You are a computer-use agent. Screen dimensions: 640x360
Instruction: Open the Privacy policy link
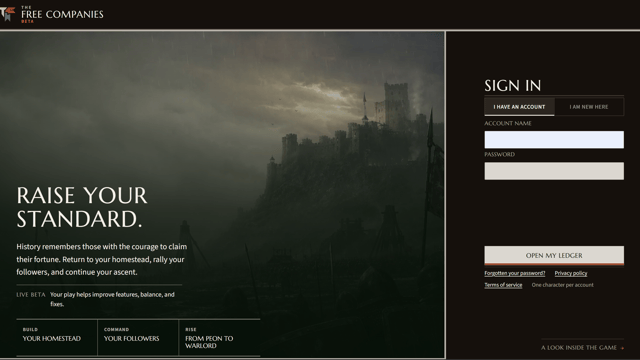tap(571, 273)
